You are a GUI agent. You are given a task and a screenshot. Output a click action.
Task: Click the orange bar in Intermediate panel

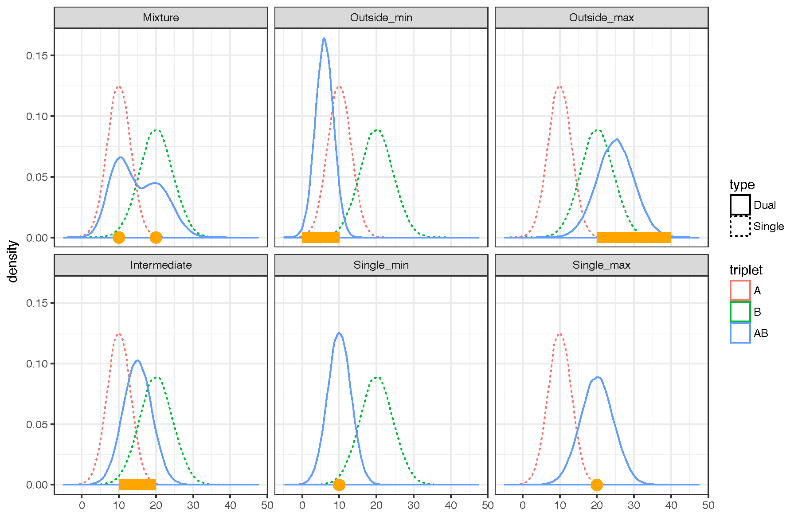137,485
